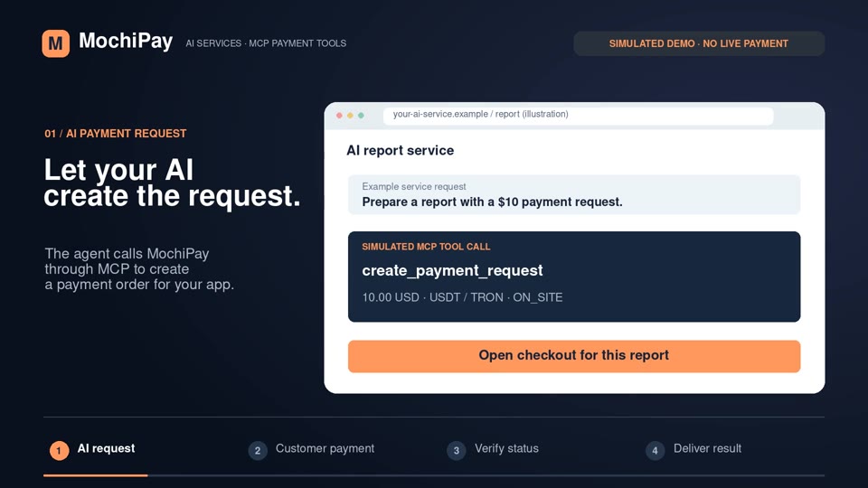Click the '01 / AI PAYMENT REQUEST' label

[116, 134]
